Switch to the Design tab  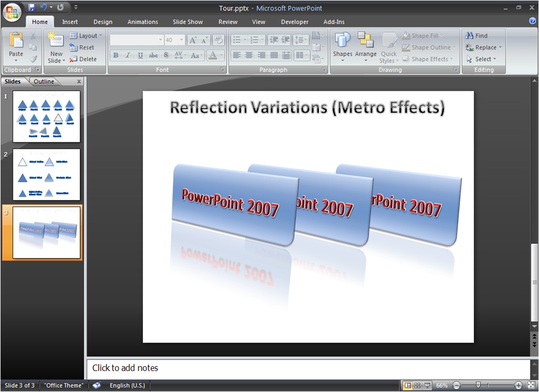pyautogui.click(x=103, y=22)
